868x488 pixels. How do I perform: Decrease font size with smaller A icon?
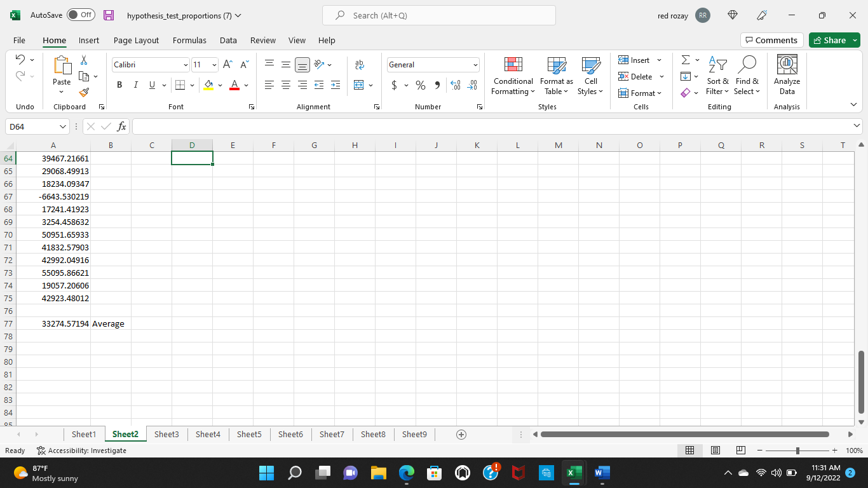[x=244, y=65]
